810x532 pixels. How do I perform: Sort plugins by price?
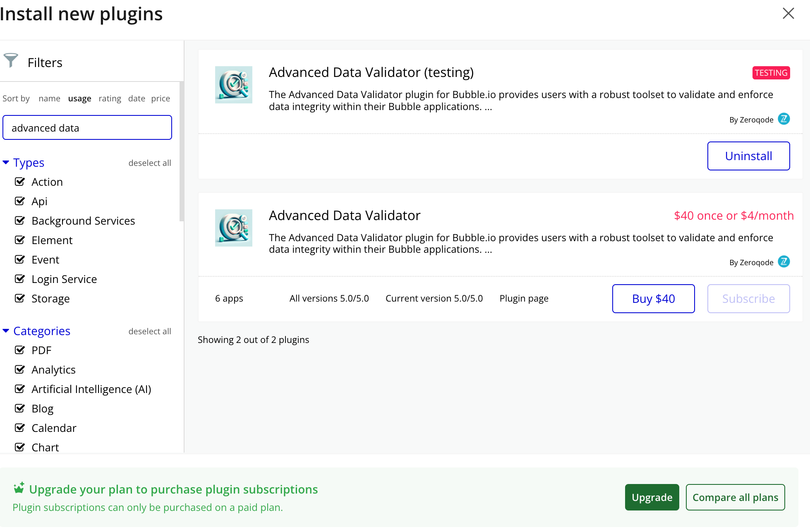tap(161, 98)
